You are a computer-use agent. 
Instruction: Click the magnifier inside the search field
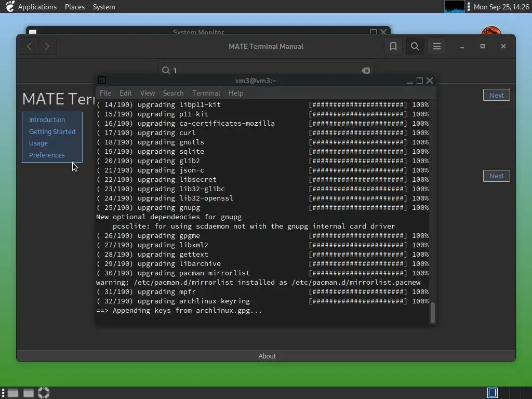(x=166, y=70)
